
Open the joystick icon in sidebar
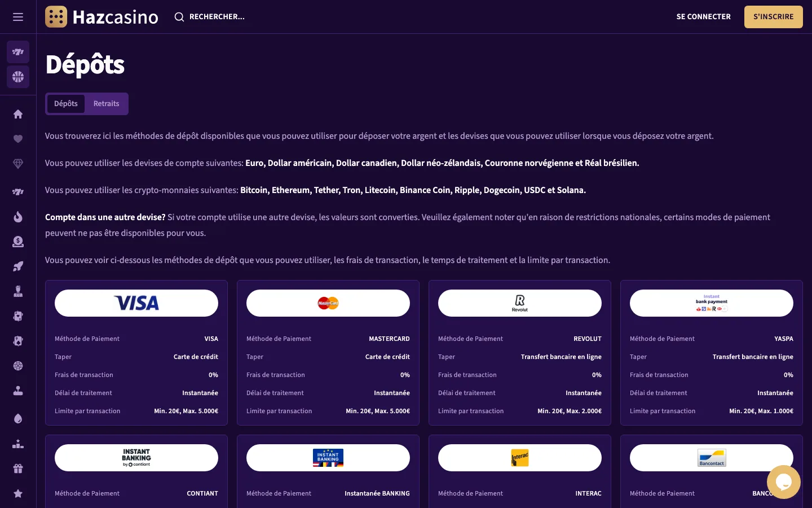click(x=18, y=391)
